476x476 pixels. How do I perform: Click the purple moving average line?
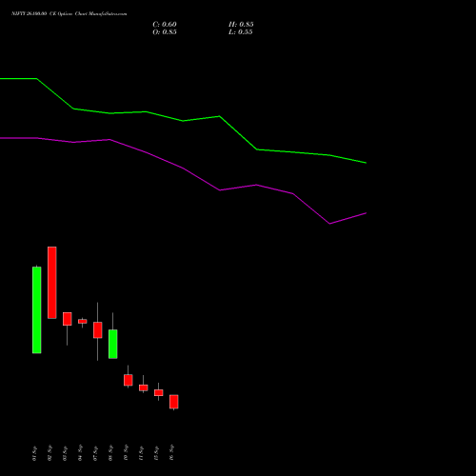coord(183,169)
